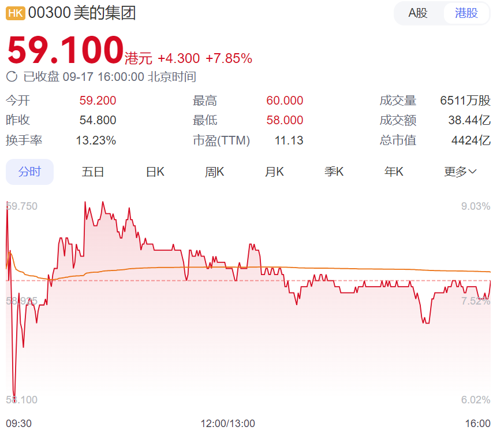504x434 pixels.
Task: Click the 最高 value 60.000
Action: 285,101
